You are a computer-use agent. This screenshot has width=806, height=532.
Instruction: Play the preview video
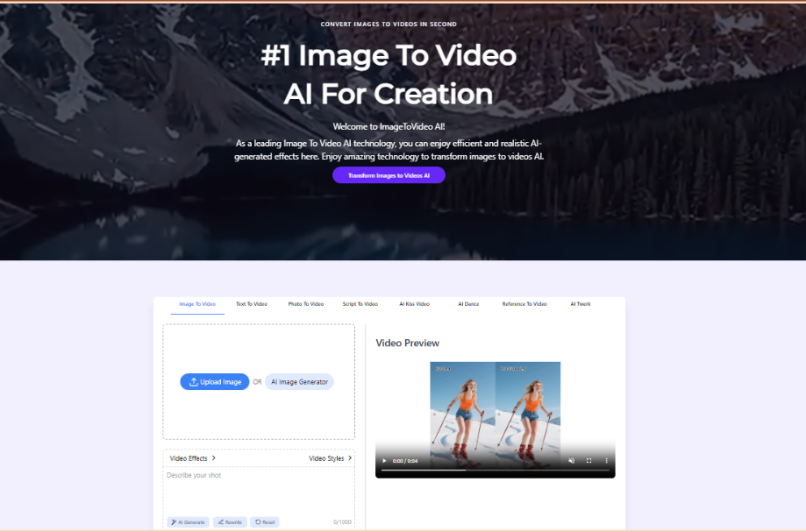click(384, 460)
